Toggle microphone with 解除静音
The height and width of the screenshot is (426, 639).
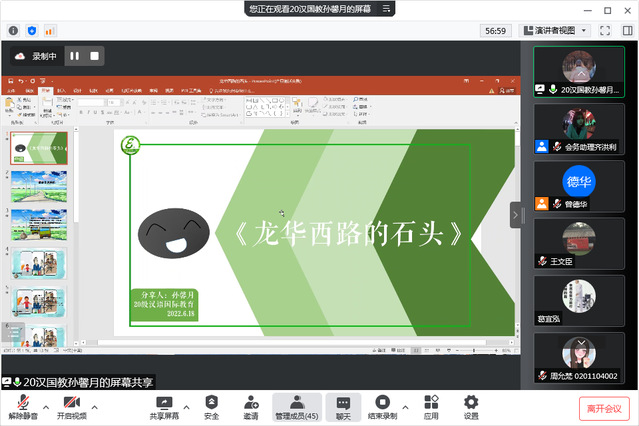[20, 406]
